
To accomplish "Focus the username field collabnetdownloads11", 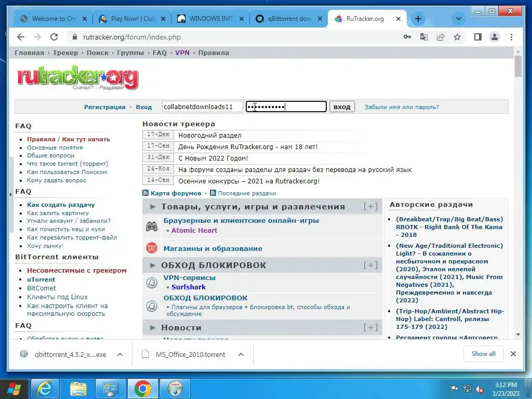I will pos(203,107).
